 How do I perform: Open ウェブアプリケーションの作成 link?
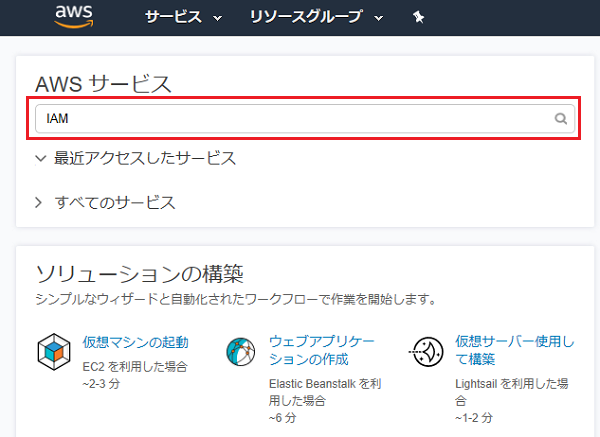click(x=321, y=350)
